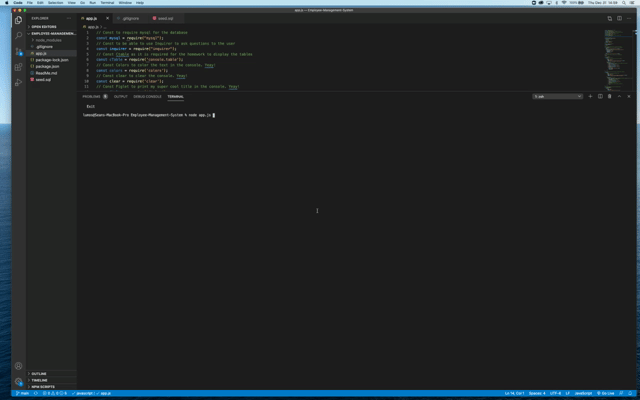Open notifications bell in status bar
640x400 pixels.
(630, 393)
